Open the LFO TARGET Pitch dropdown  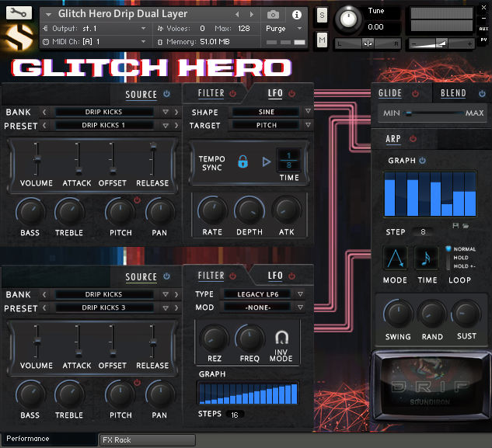tap(308, 125)
